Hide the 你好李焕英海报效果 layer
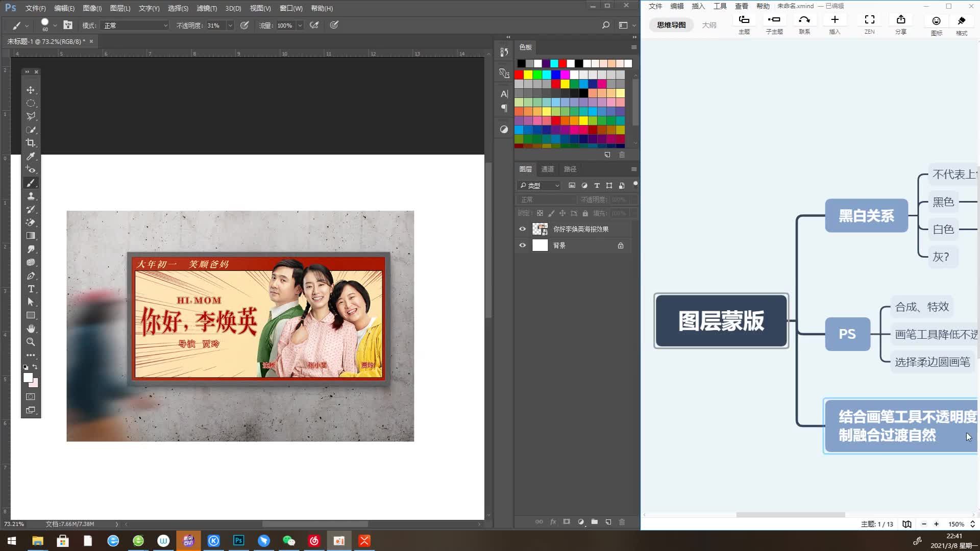This screenshot has height=551, width=980. point(522,229)
